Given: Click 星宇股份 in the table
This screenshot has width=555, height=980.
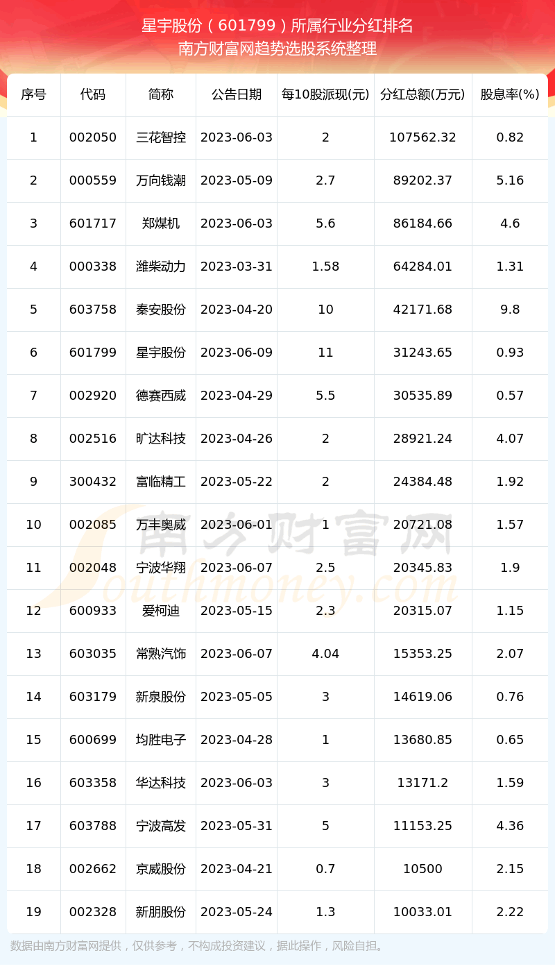Looking at the screenshot, I should pyautogui.click(x=161, y=353).
